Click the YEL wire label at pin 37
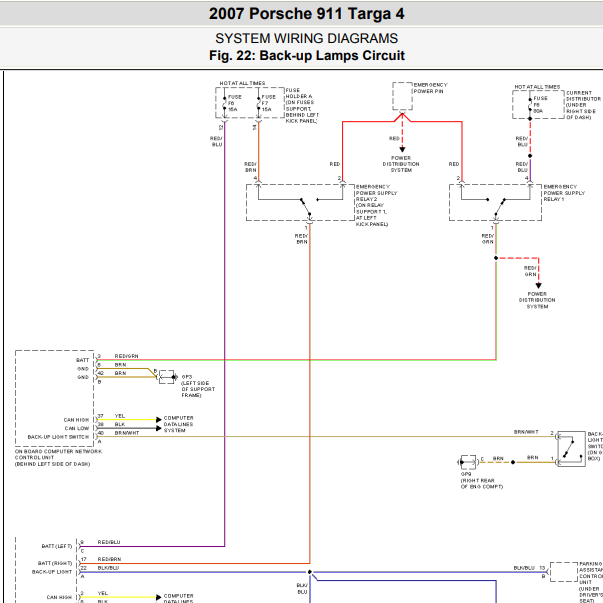The image size is (603, 603). (x=120, y=416)
